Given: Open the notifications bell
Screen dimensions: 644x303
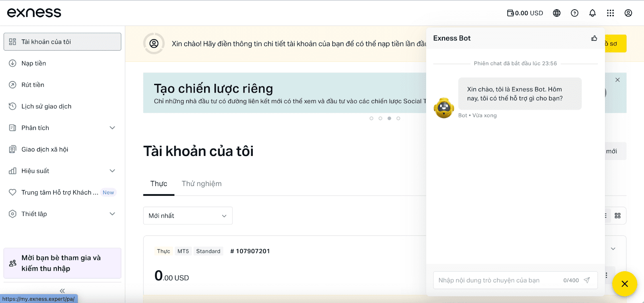Looking at the screenshot, I should pyautogui.click(x=592, y=13).
